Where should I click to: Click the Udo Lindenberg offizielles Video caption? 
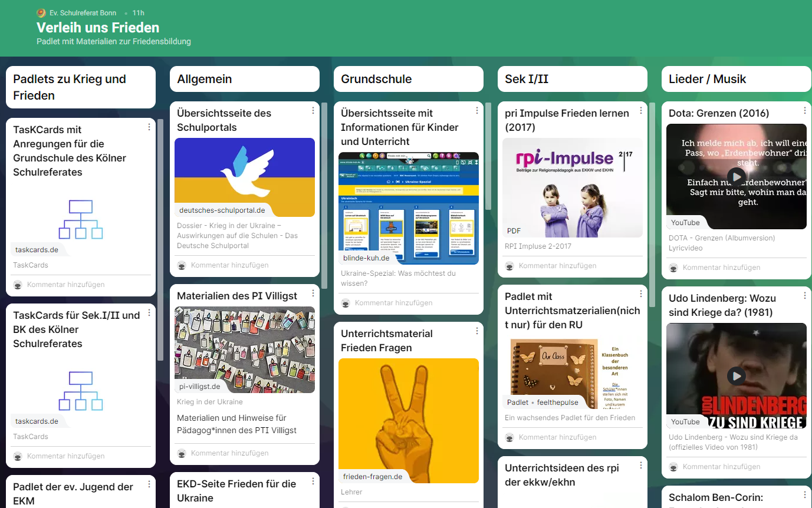(x=733, y=442)
